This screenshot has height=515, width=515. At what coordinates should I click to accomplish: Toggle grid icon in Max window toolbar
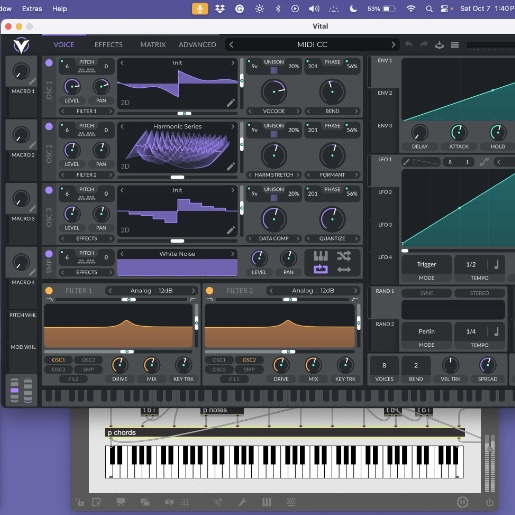point(185,502)
